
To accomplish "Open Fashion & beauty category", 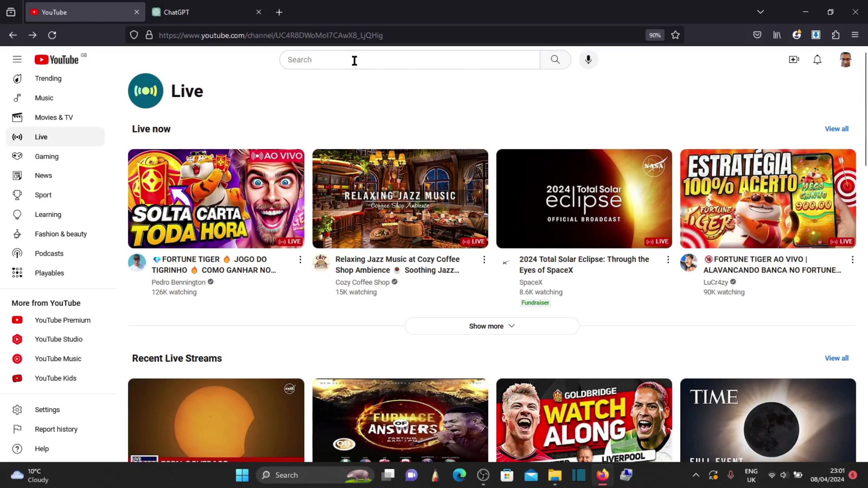I will [x=55, y=234].
